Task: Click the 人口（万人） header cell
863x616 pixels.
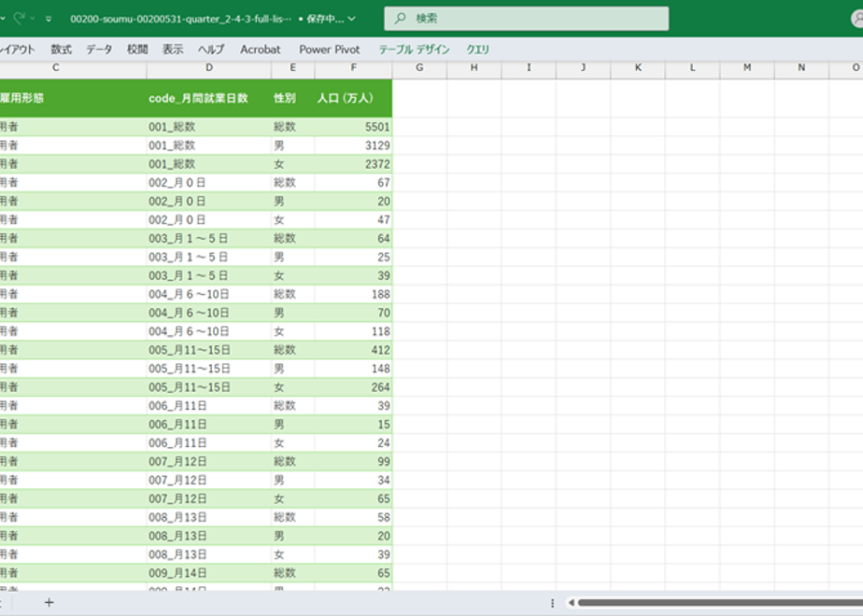Action: click(353, 98)
